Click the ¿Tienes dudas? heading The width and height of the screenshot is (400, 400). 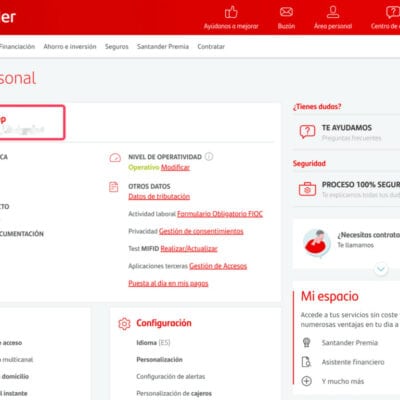pyautogui.click(x=317, y=107)
